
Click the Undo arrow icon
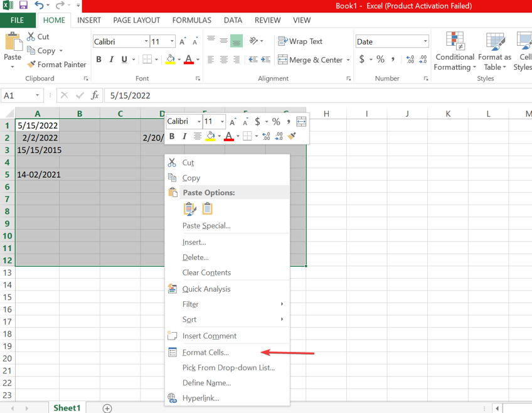pyautogui.click(x=40, y=5)
